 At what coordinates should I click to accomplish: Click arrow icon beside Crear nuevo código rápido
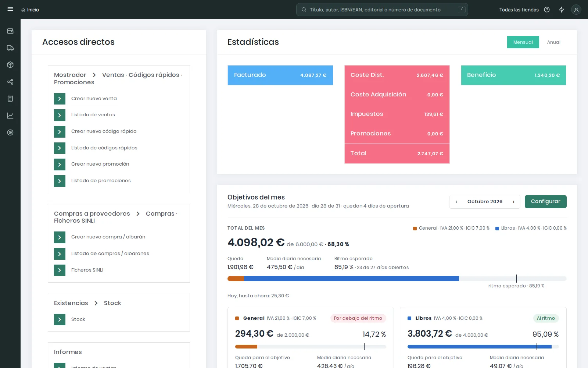click(x=60, y=131)
